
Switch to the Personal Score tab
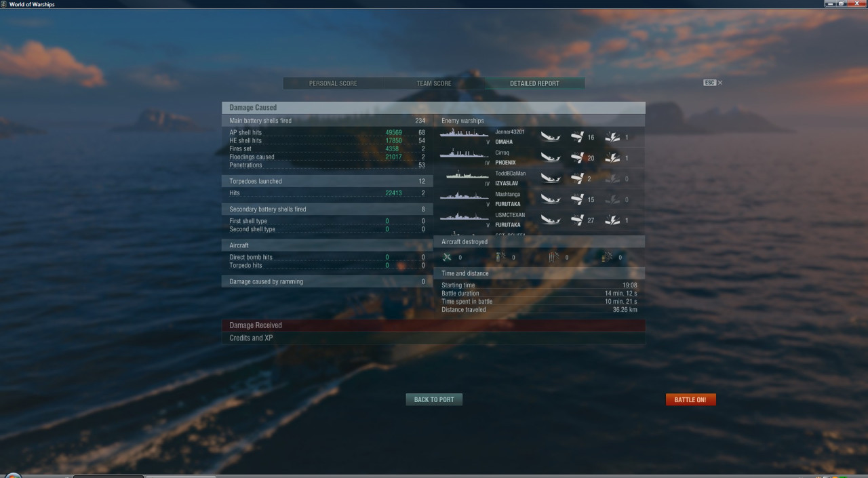333,83
